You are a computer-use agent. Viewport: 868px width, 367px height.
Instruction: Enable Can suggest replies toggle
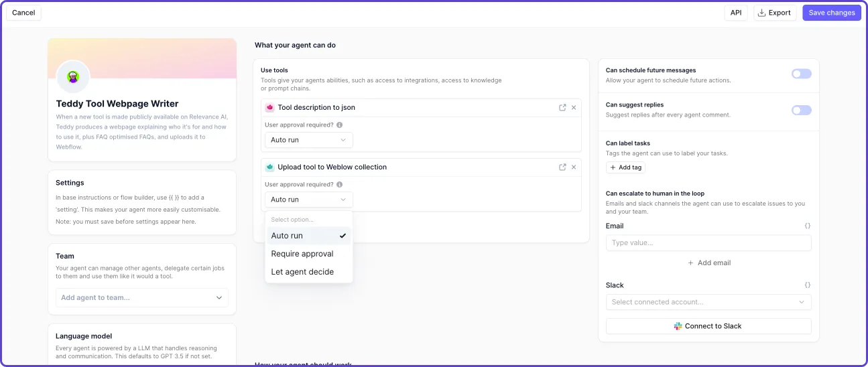coord(801,110)
